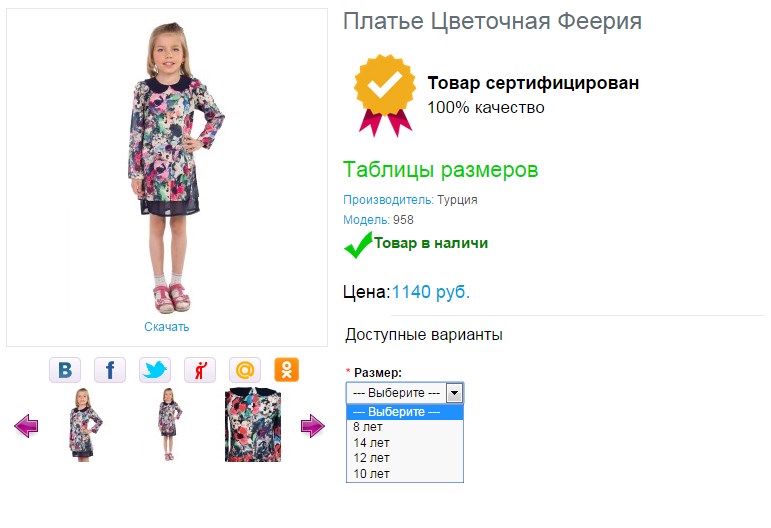Share on VKontakte icon

pos(65,370)
